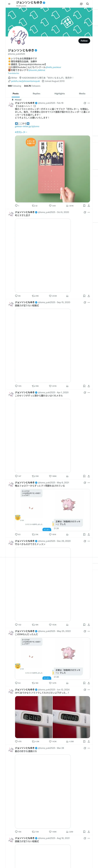The width and height of the screenshot is (98, 868).
Task: Open more menu on Mar 28 post
Action: [x=89, y=757]
